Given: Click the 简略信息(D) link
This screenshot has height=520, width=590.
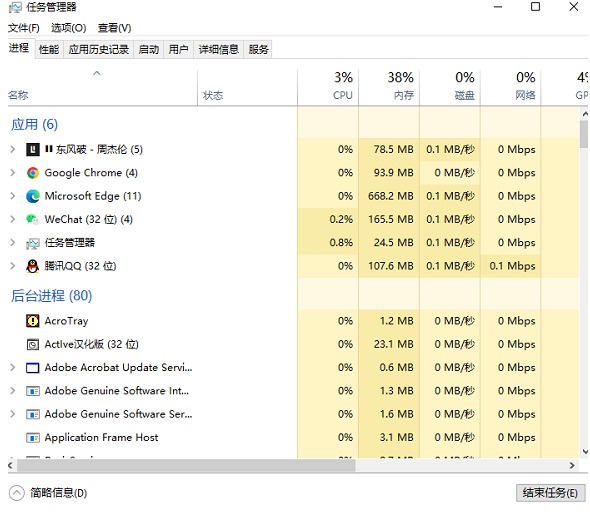Looking at the screenshot, I should tap(58, 493).
